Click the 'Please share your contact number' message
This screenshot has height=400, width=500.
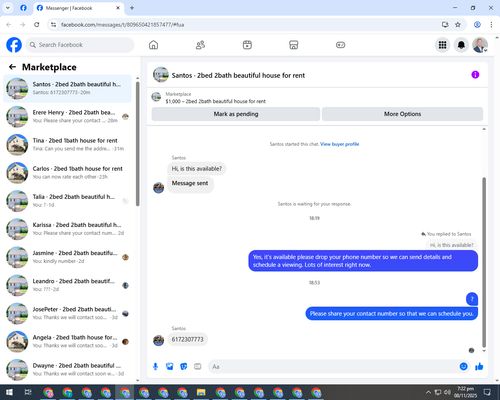[392, 314]
